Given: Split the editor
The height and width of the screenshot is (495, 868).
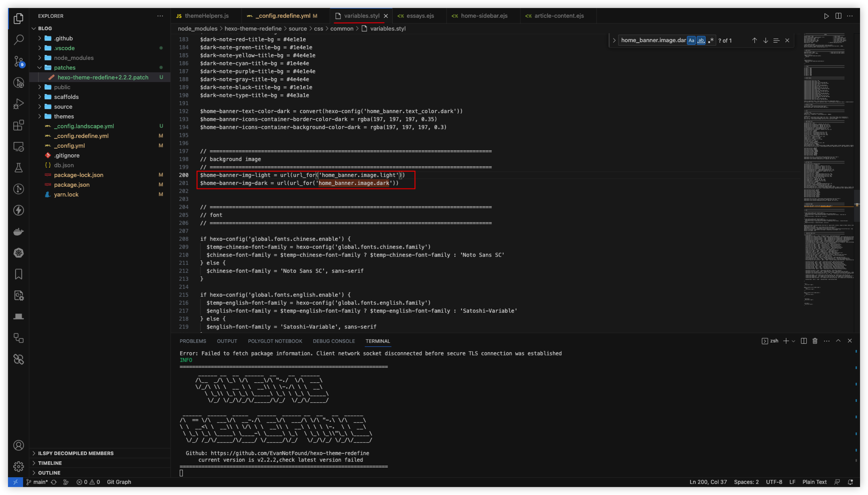Looking at the screenshot, I should (x=838, y=16).
